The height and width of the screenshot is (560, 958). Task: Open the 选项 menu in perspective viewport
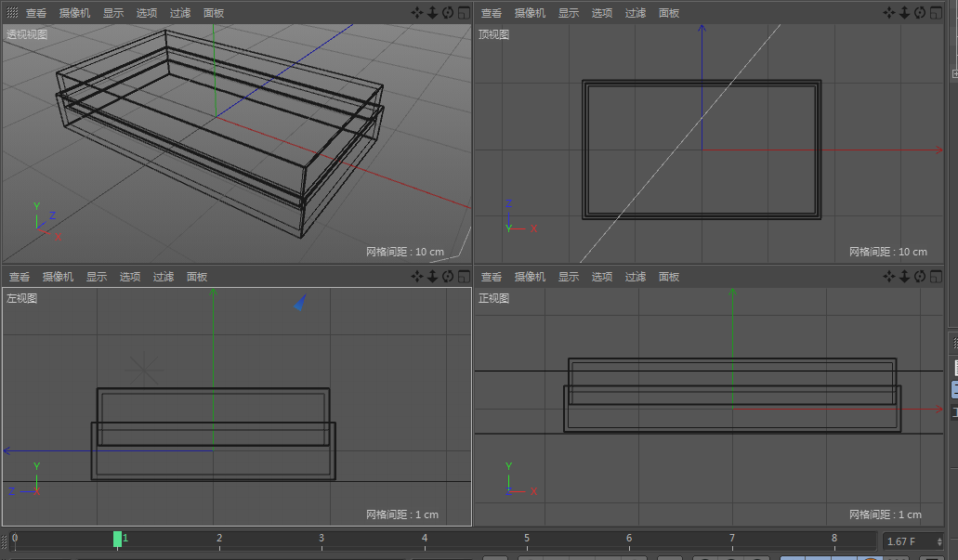(x=145, y=13)
